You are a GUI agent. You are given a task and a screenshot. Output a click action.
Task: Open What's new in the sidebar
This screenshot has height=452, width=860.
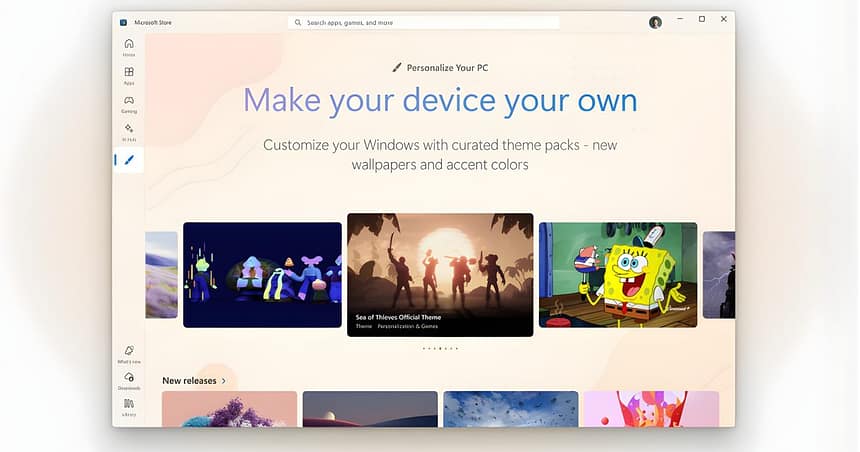tap(129, 354)
